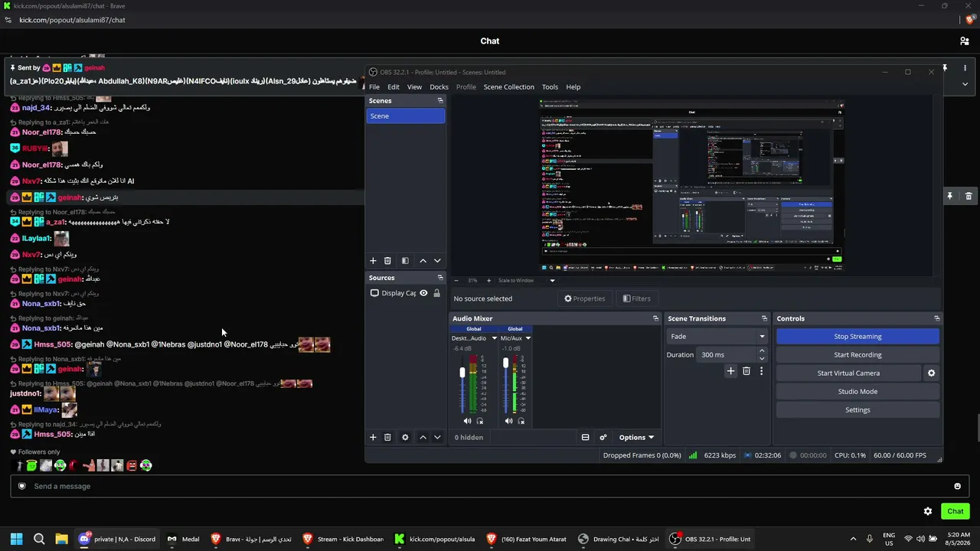Toggle lock on Display Capture source

tap(437, 293)
